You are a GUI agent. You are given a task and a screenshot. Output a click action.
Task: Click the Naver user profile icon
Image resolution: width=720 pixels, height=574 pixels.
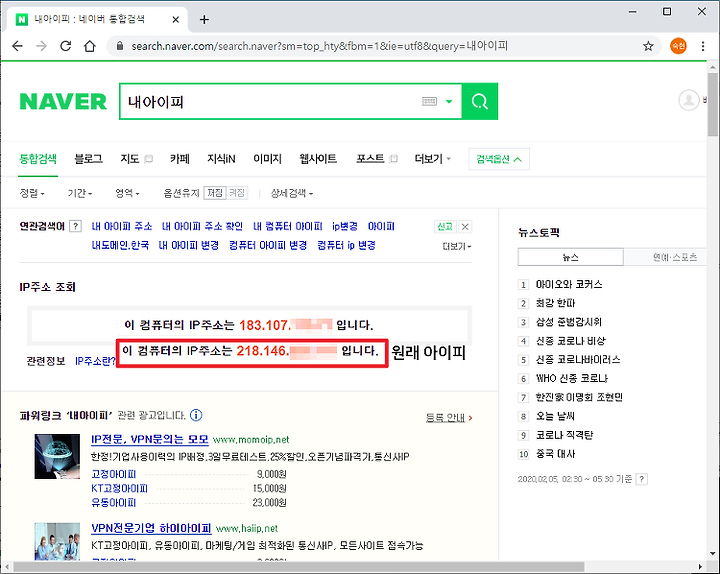click(689, 100)
